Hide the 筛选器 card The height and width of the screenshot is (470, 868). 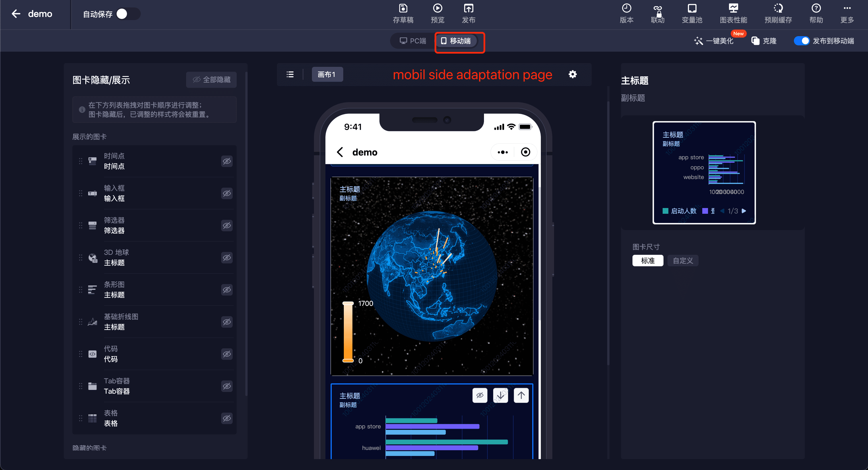pyautogui.click(x=227, y=225)
